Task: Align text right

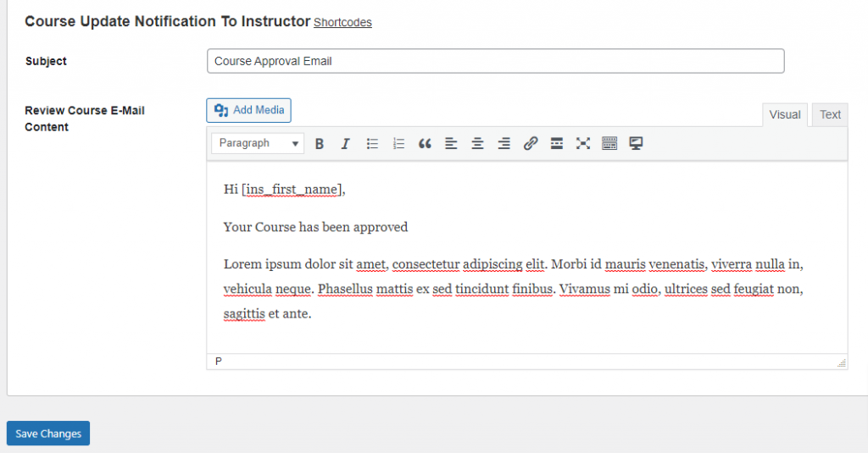Action: pyautogui.click(x=504, y=144)
